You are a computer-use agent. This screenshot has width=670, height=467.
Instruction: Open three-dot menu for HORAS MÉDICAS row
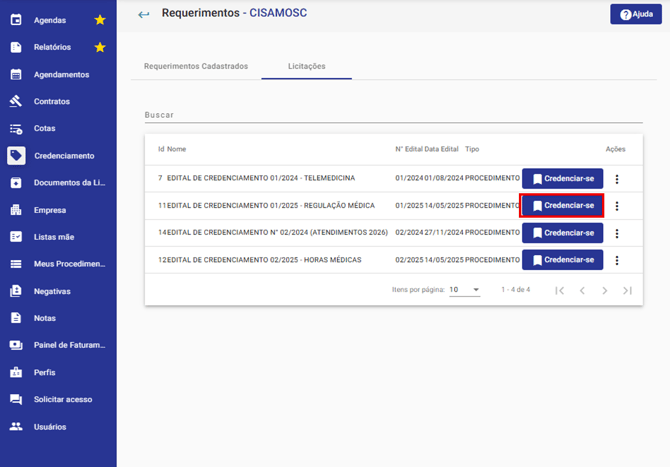tap(617, 260)
